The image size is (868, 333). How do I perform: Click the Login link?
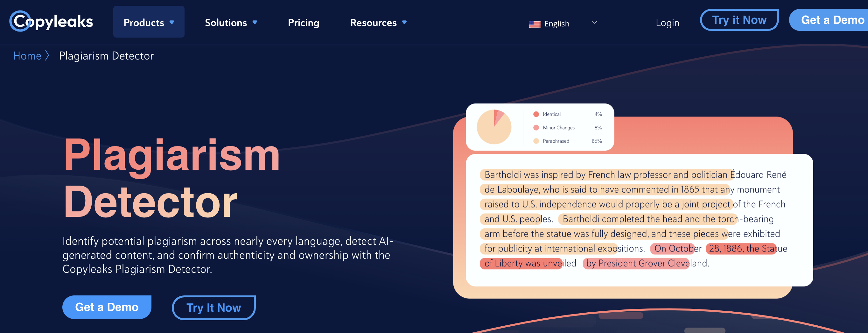click(x=667, y=23)
